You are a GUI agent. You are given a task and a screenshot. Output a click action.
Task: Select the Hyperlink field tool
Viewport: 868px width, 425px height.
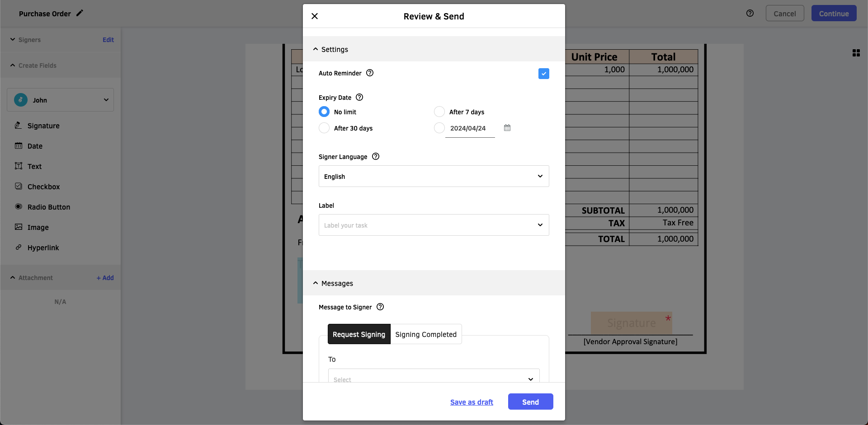pos(43,248)
